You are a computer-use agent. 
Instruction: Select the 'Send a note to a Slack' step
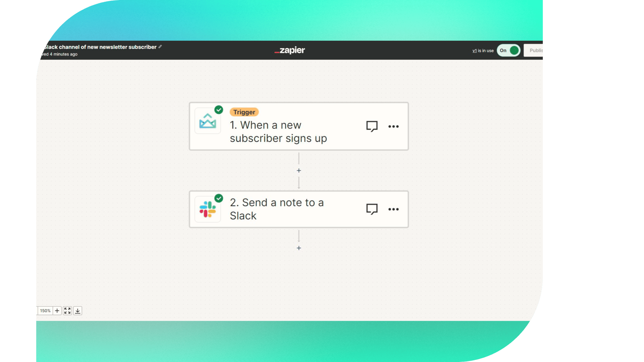(299, 209)
